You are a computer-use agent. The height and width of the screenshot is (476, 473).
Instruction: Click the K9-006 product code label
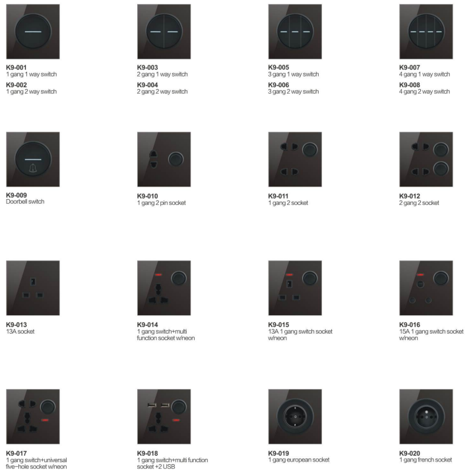click(278, 85)
